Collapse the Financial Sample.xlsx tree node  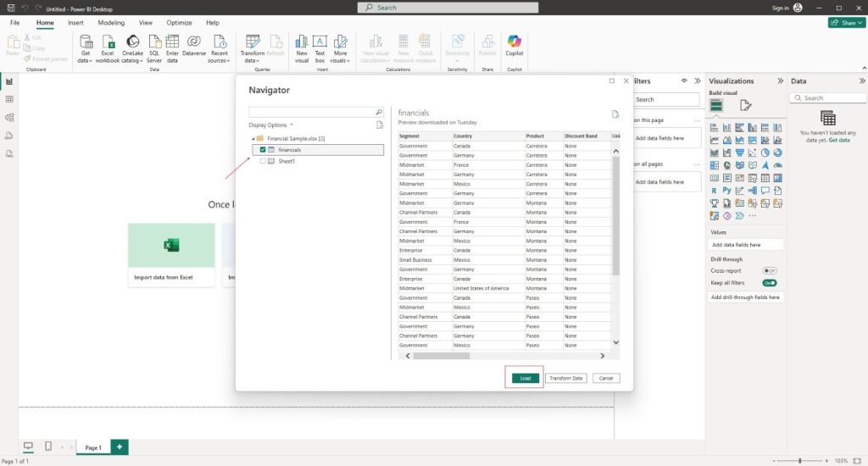coord(253,138)
